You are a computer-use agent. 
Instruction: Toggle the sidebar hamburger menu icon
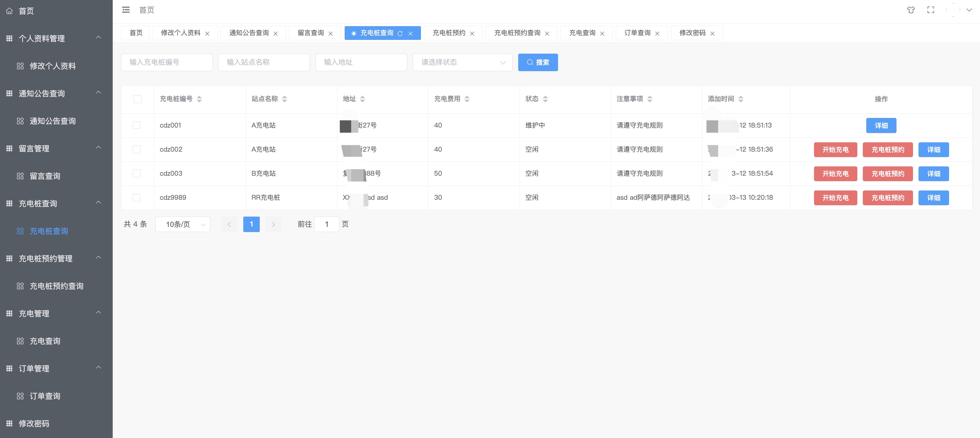pyautogui.click(x=125, y=10)
